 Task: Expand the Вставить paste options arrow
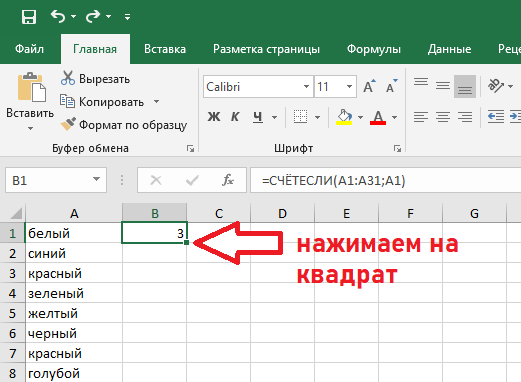30,128
